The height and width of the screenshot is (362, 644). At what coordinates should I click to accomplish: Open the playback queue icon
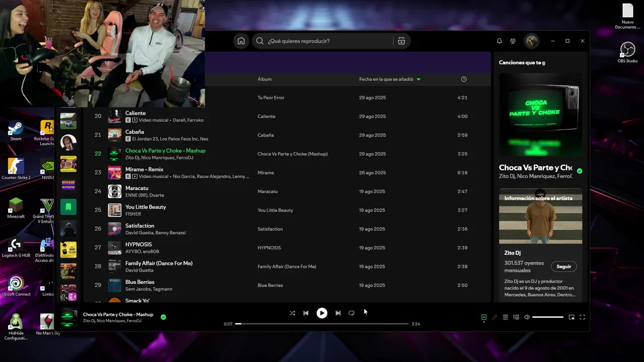(x=506, y=317)
